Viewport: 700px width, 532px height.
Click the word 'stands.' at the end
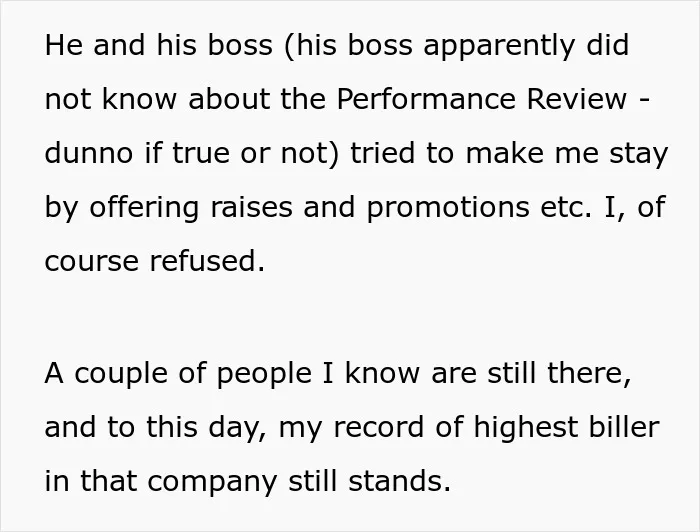pos(399,481)
